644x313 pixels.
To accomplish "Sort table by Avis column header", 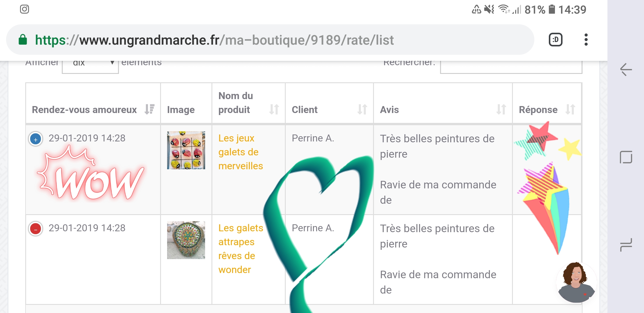I will click(x=443, y=110).
